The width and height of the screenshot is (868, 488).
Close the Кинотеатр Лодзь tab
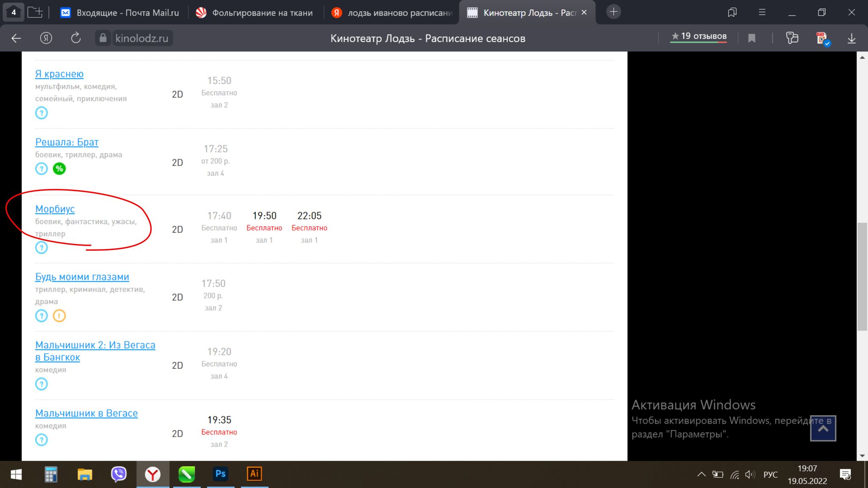[x=584, y=12]
